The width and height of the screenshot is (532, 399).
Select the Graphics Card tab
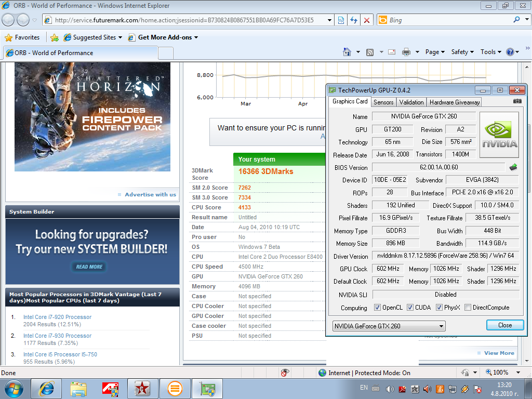350,101
